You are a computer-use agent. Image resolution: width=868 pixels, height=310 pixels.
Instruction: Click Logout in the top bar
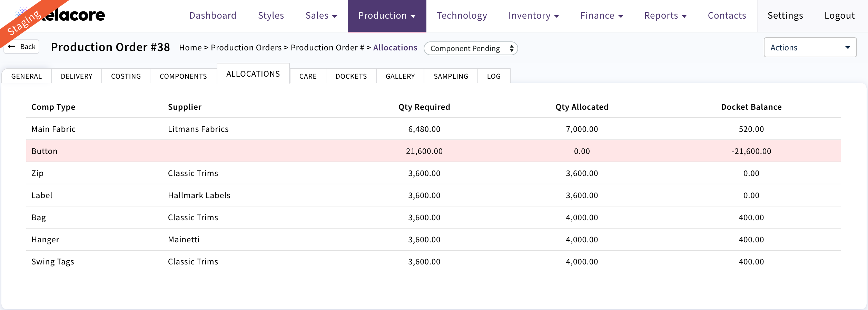(839, 16)
